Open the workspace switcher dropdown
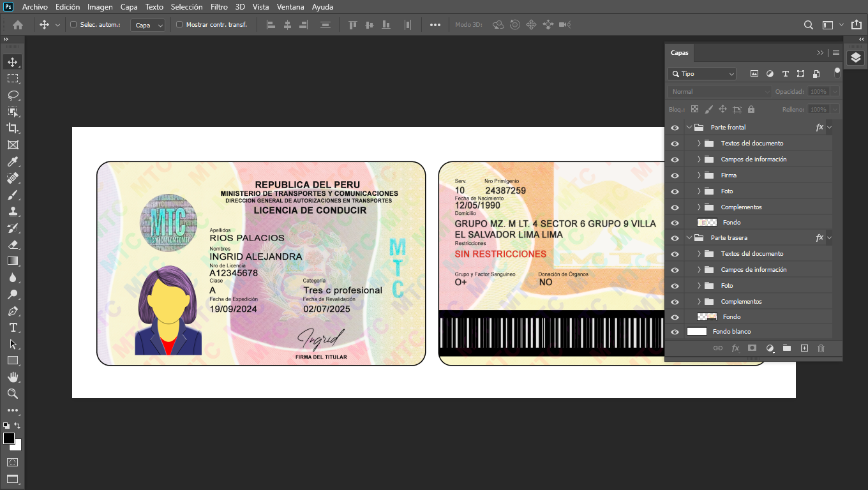Screen dimensions: 868x490 pos(832,25)
